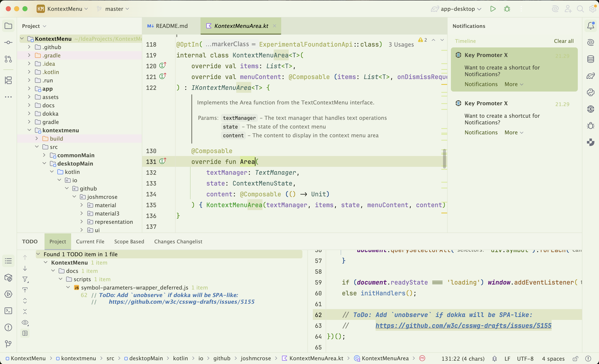This screenshot has height=364, width=599.
Task: Collapse all TODO tree nodes
Action: click(x=25, y=311)
